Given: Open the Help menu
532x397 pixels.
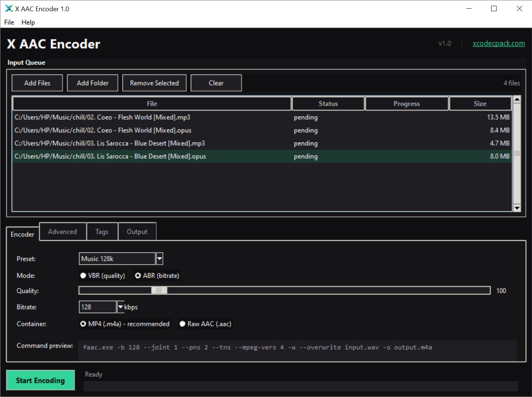Looking at the screenshot, I should [28, 22].
